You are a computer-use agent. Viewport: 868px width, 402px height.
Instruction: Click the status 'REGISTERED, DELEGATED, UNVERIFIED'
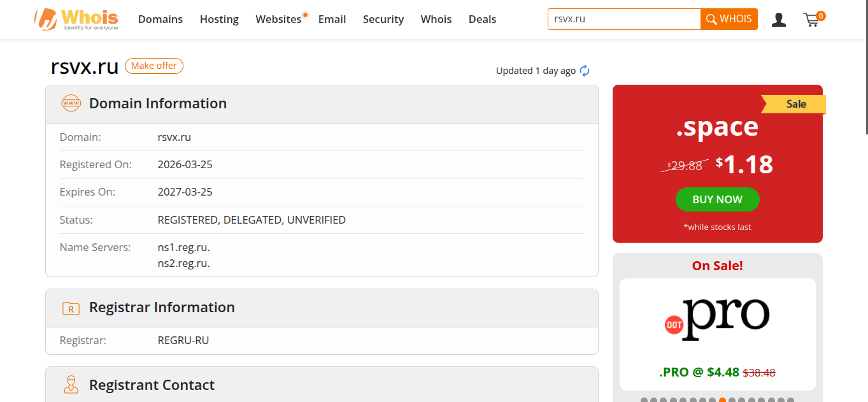tap(252, 220)
